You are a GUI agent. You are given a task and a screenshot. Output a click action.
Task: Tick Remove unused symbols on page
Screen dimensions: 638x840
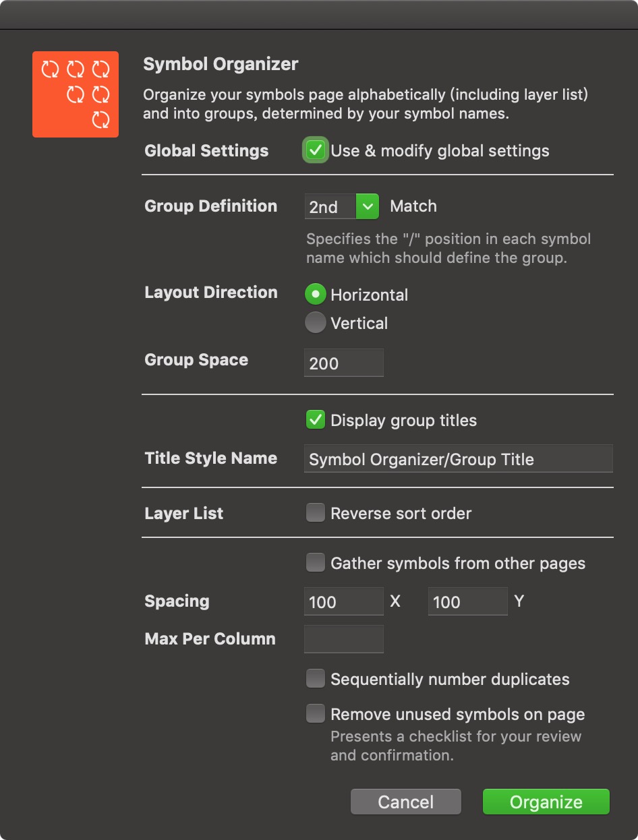pyautogui.click(x=315, y=714)
